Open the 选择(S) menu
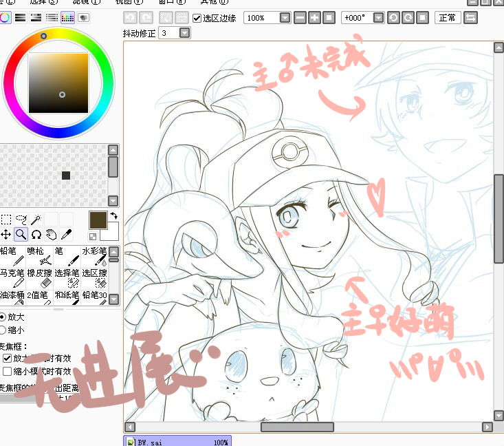 coord(44,2)
